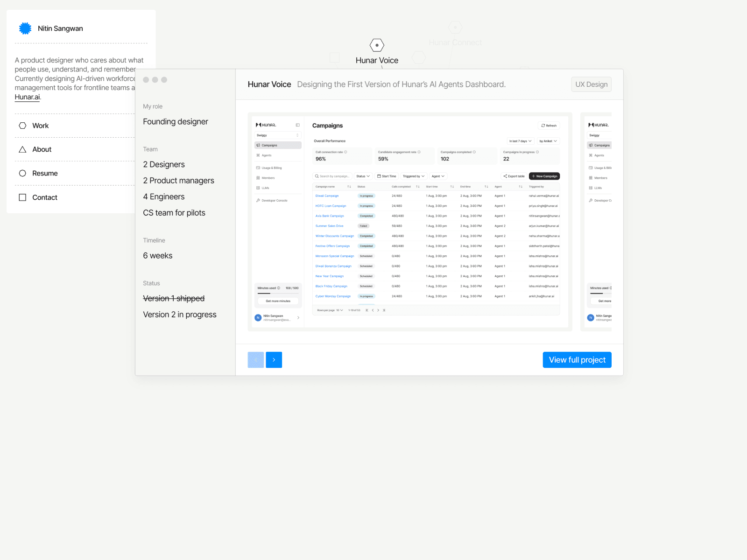The height and width of the screenshot is (560, 747).
Task: Click the UX Design tag
Action: [x=592, y=84]
